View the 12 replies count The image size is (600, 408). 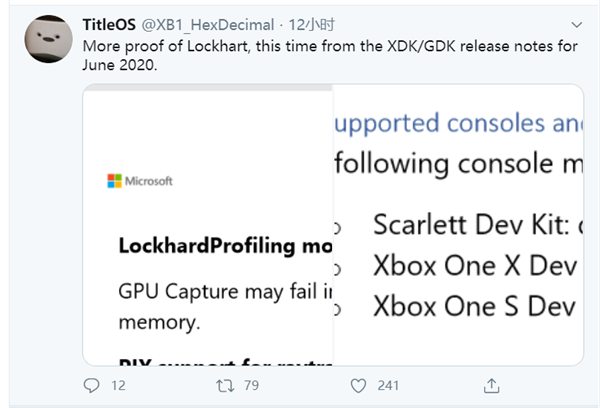[118, 385]
